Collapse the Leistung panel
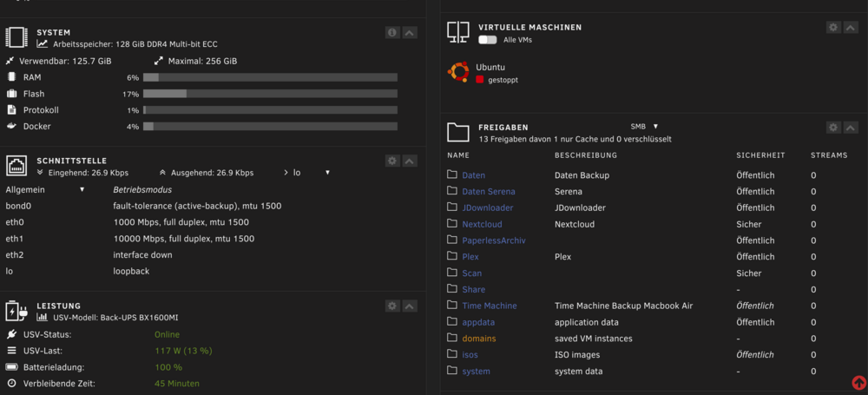 [x=410, y=306]
